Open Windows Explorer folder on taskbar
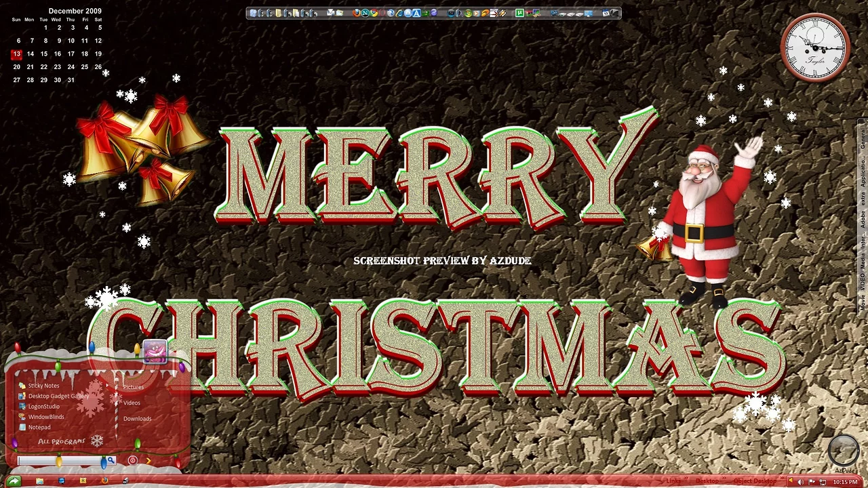 (39, 481)
